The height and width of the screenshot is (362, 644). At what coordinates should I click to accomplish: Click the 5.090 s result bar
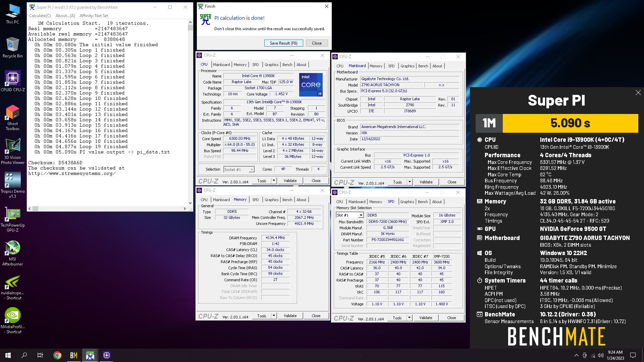pos(570,123)
